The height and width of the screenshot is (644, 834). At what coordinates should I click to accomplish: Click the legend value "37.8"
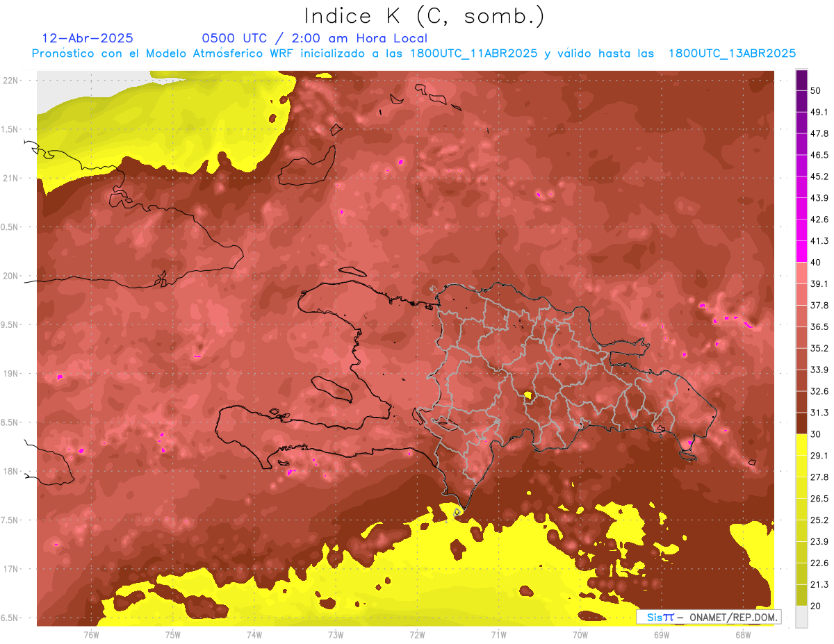819,305
